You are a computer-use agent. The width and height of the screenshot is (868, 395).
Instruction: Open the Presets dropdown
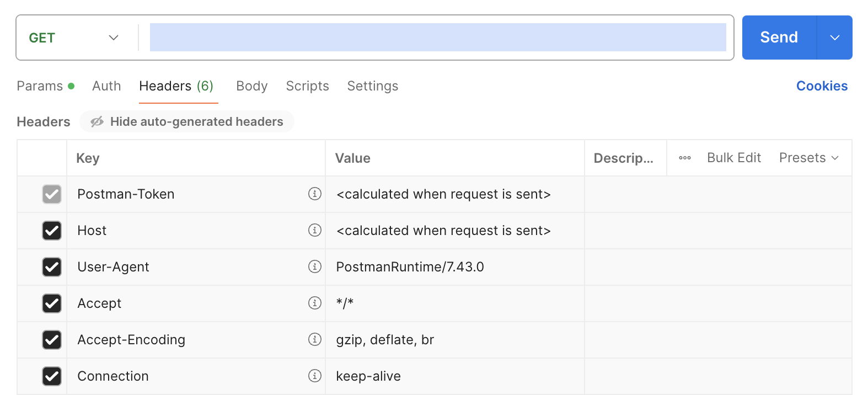[x=808, y=158]
